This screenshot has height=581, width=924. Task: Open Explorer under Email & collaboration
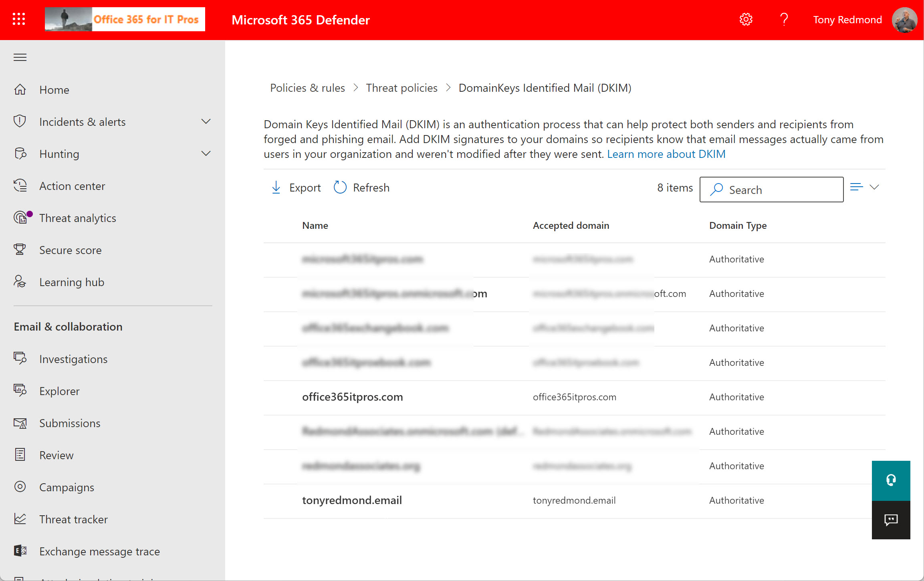pos(59,391)
